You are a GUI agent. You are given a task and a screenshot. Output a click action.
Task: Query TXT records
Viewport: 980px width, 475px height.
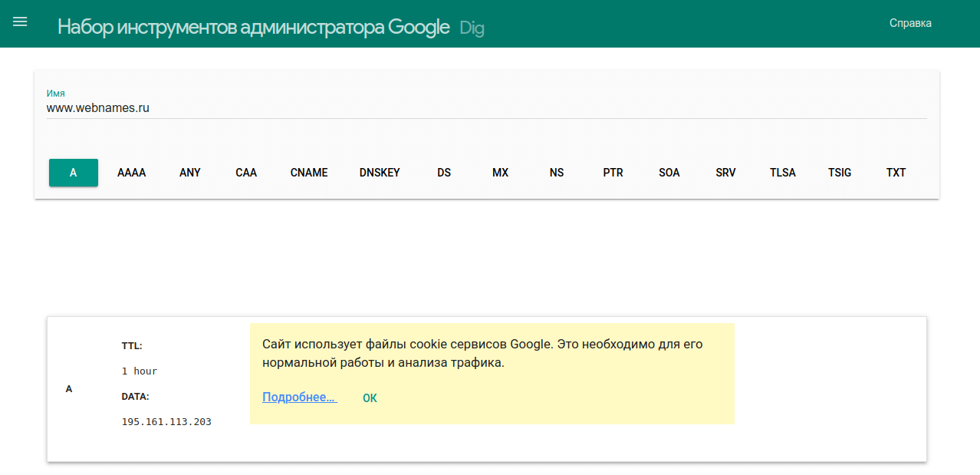896,173
